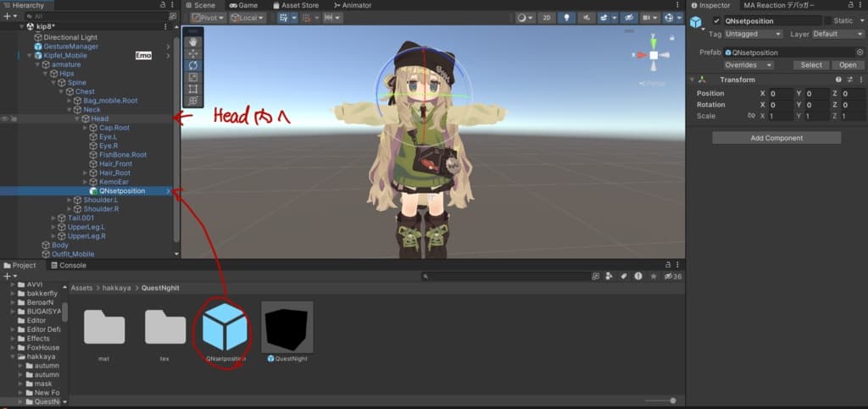
Task: Open the Local handle rotation dropdown
Action: pos(248,18)
